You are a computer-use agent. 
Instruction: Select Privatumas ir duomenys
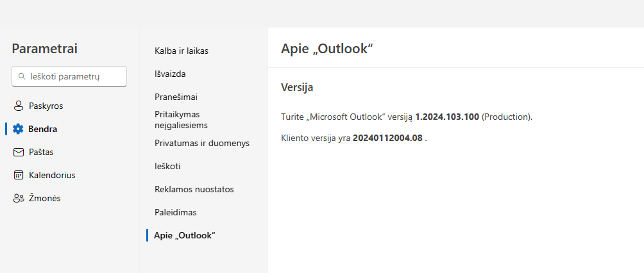tap(202, 143)
